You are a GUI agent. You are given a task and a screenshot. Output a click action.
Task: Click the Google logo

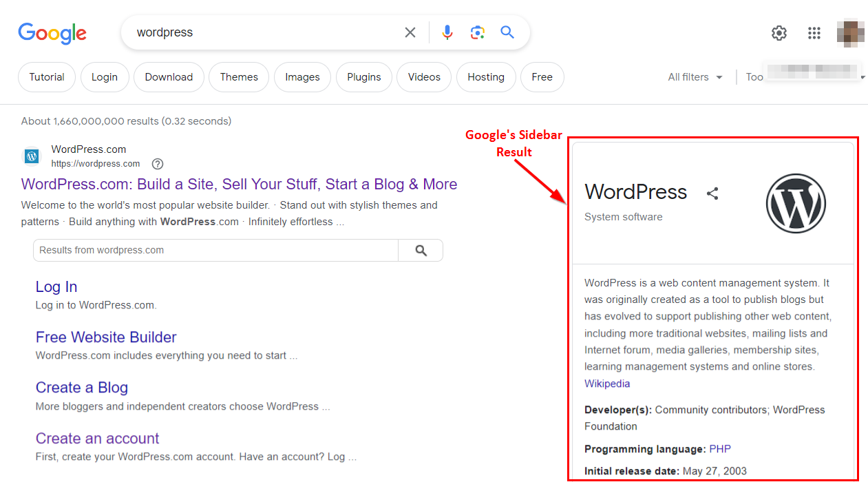coord(52,33)
